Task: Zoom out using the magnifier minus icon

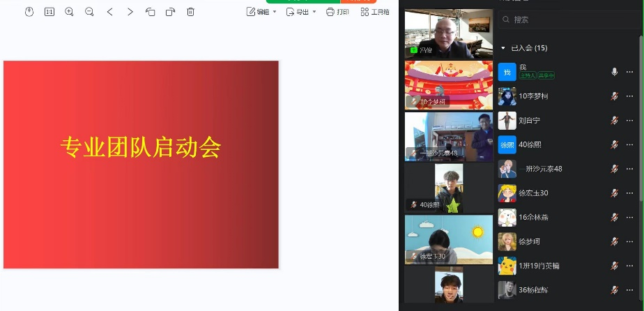Action: (89, 12)
